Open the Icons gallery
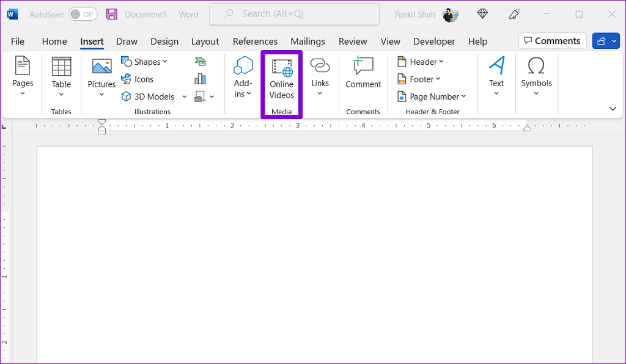Viewport: 626px width, 364px height. click(x=138, y=79)
